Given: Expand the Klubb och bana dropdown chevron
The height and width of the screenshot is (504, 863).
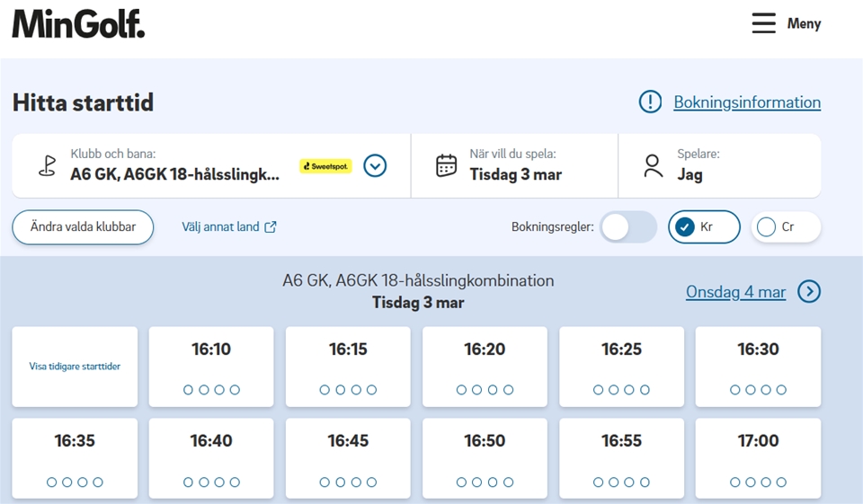Looking at the screenshot, I should (x=375, y=166).
